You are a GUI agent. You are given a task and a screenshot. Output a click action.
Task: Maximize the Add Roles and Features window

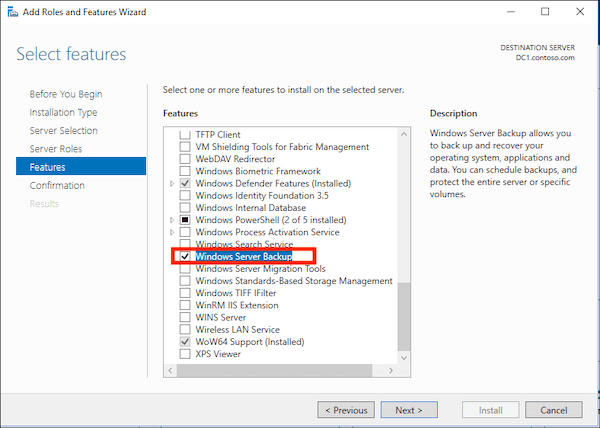(544, 11)
